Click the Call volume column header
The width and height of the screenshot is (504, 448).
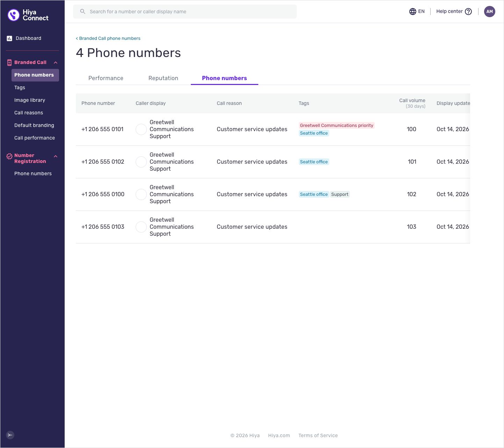pyautogui.click(x=412, y=103)
